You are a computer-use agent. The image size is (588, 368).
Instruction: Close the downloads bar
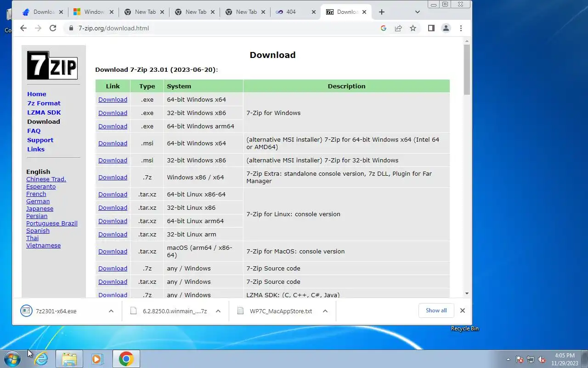pyautogui.click(x=463, y=310)
